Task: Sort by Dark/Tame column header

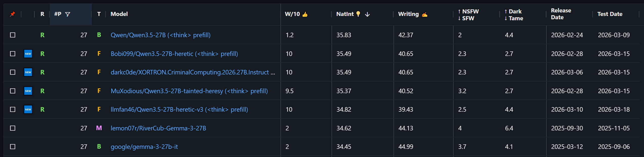Action: pos(513,15)
